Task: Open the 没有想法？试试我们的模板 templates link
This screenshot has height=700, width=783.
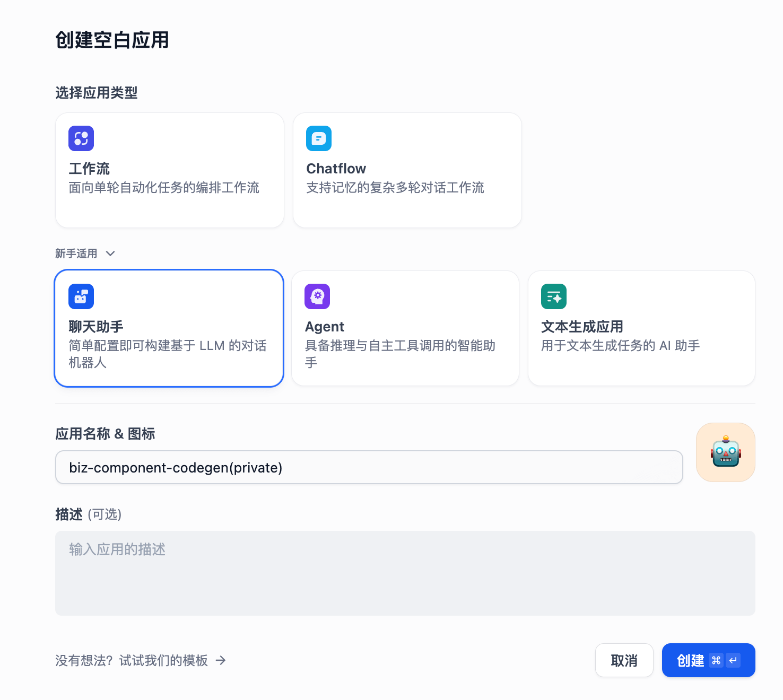Action: click(x=132, y=660)
